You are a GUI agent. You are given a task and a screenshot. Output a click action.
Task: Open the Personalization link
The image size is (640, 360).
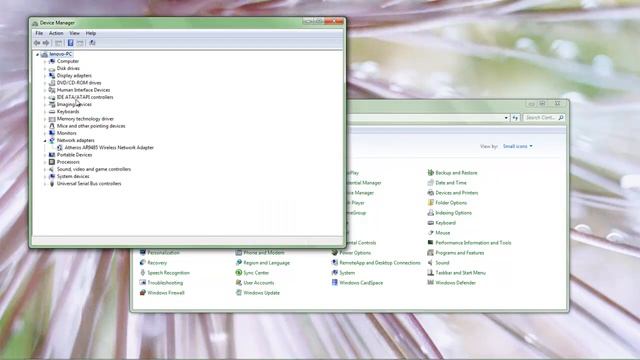tap(163, 253)
